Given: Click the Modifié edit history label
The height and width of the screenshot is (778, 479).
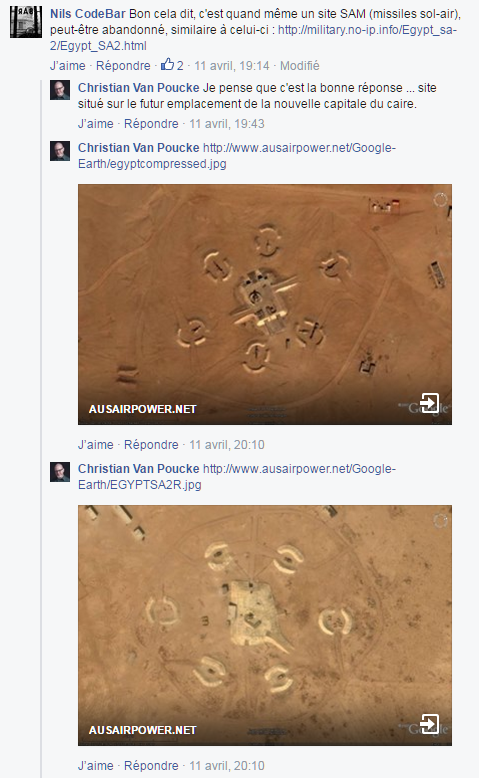Looking at the screenshot, I should point(299,65).
